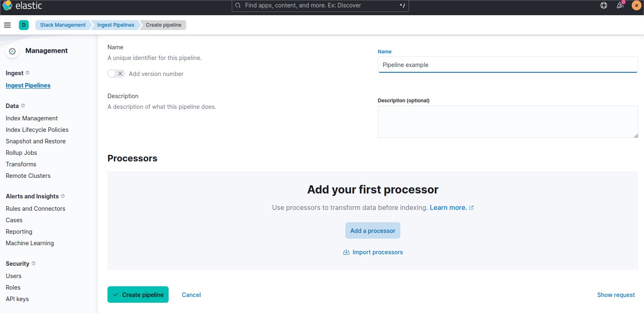Open Index Lifecycle Policies in sidebar
This screenshot has width=644, height=313.
point(37,130)
